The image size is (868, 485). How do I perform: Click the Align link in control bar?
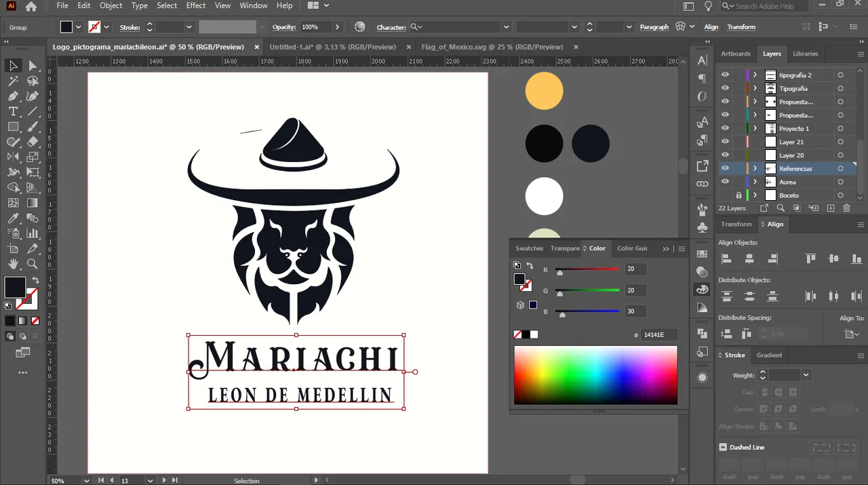click(711, 27)
